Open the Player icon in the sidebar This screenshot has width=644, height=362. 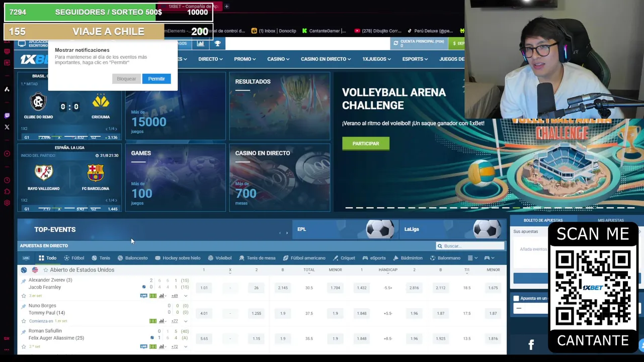pos(7,154)
